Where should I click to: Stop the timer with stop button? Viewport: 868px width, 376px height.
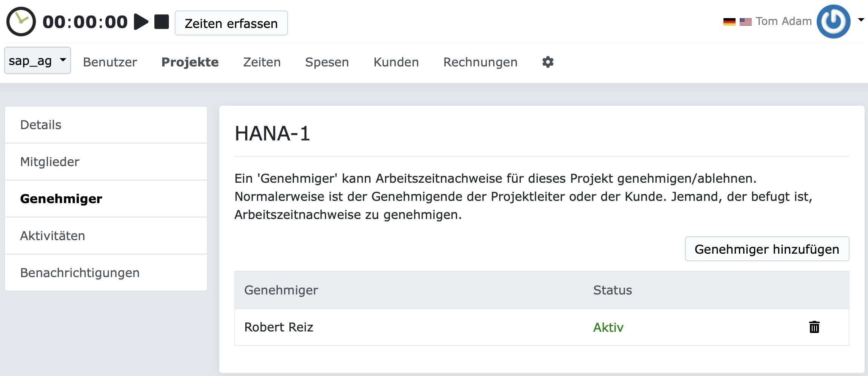(x=162, y=22)
